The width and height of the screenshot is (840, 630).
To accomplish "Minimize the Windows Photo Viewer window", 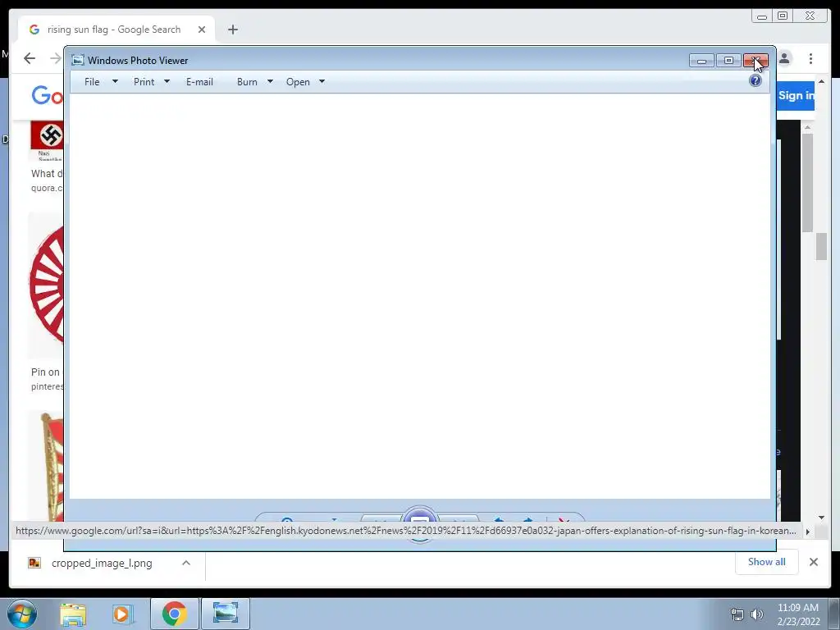I will click(x=701, y=61).
